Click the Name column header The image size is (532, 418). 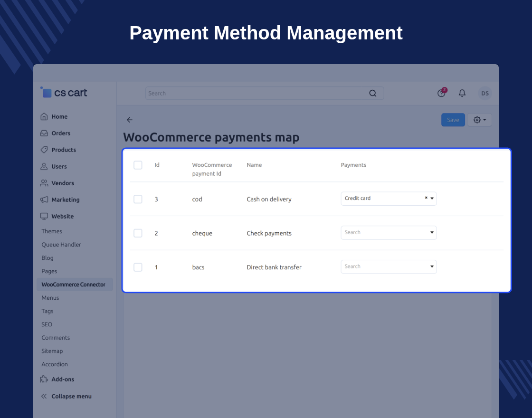[x=254, y=165]
